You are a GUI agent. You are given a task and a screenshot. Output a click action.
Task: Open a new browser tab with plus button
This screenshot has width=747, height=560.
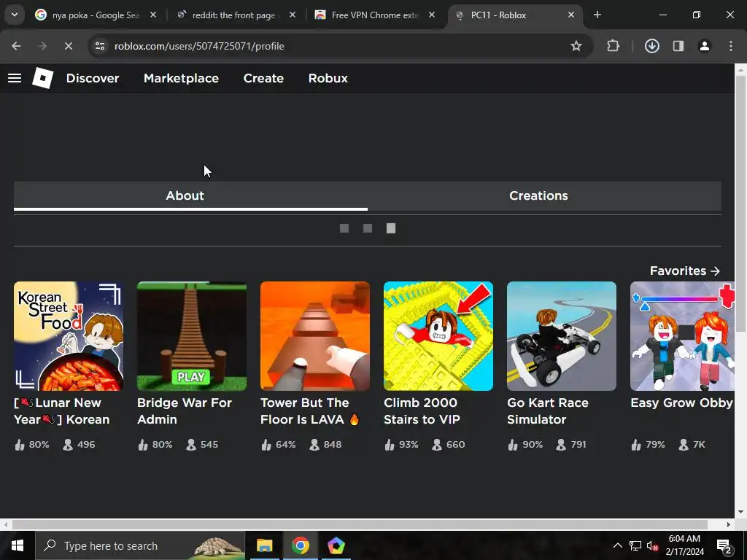click(x=597, y=15)
